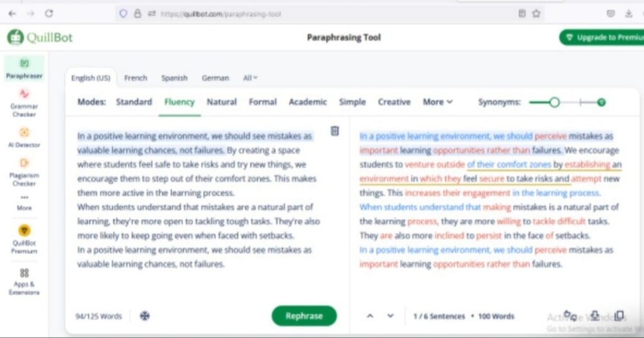Click the browser back arrow
This screenshot has width=644, height=338.
(x=12, y=14)
